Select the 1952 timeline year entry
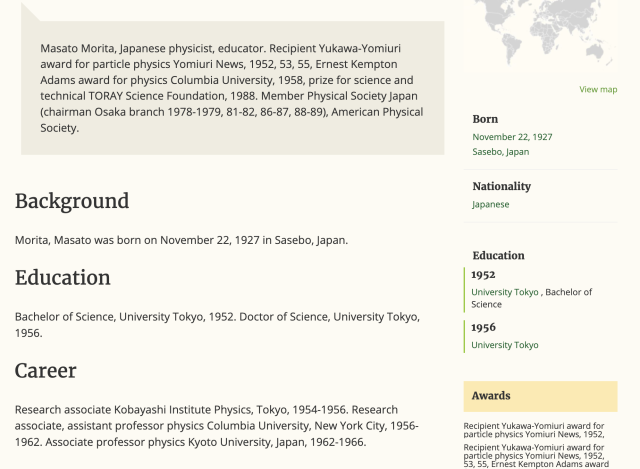Image resolution: width=640 pixels, height=469 pixels. point(483,275)
